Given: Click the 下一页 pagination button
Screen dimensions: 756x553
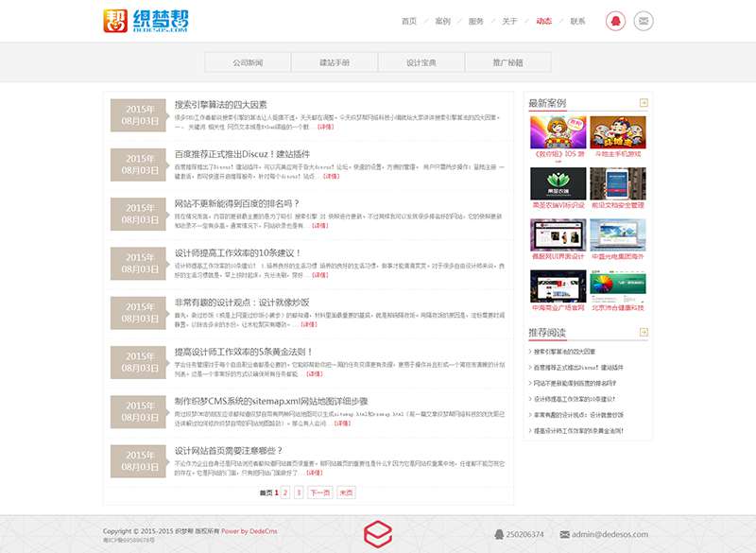Looking at the screenshot, I should pyautogui.click(x=320, y=493).
